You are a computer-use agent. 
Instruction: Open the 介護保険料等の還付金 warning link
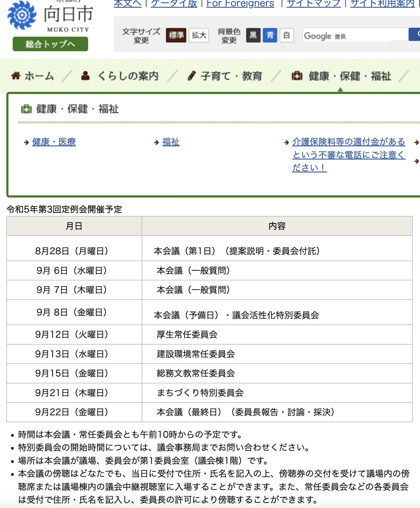click(349, 155)
